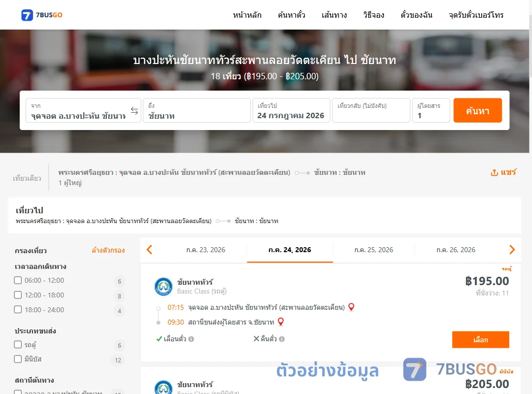Open the map pin for the 09:30 arrival station
This screenshot has height=394, width=532.
pos(281,322)
